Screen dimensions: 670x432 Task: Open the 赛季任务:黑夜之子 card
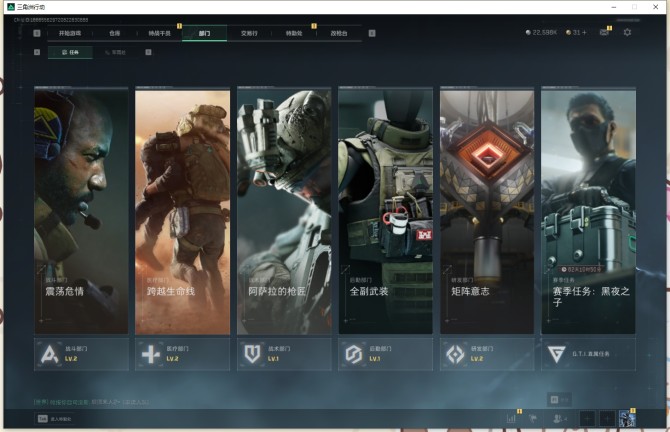pos(588,211)
